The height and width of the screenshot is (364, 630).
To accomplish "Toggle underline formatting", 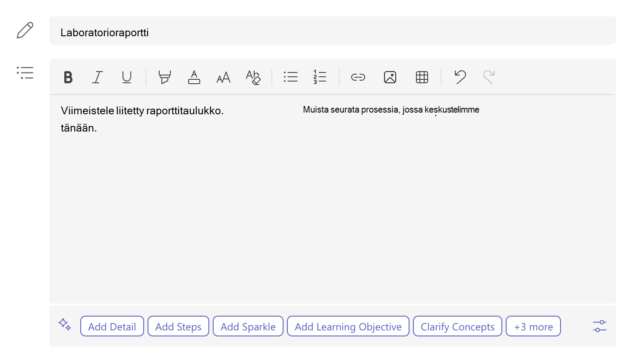I will [127, 77].
